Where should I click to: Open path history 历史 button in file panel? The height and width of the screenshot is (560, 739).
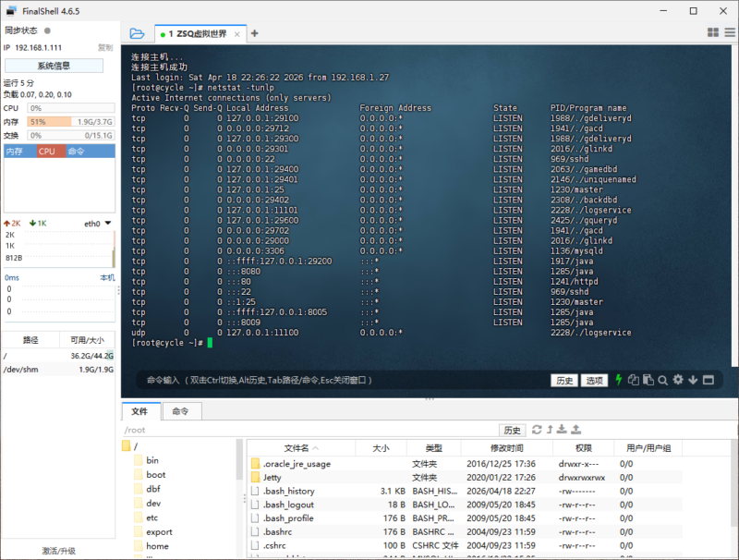coord(513,430)
